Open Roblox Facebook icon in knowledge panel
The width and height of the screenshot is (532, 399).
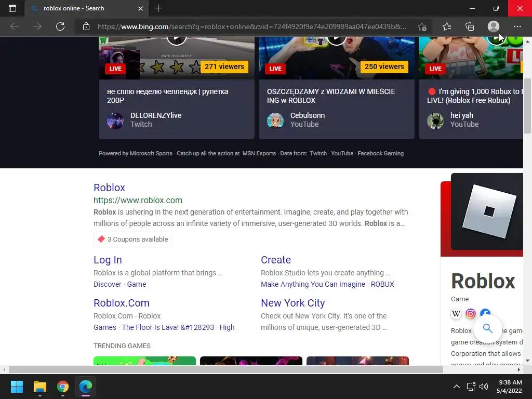point(485,312)
